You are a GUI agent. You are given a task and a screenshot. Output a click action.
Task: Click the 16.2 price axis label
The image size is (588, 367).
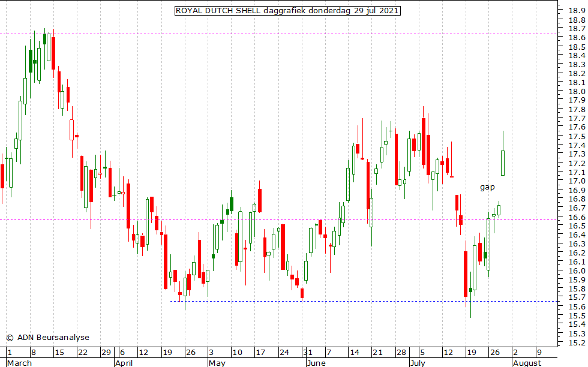(577, 253)
